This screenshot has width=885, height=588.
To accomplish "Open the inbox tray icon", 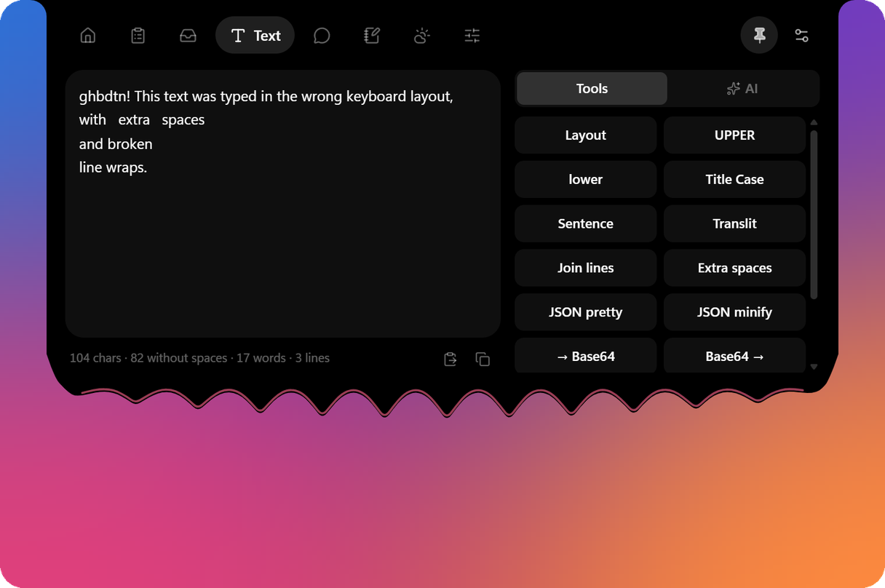I will [188, 36].
